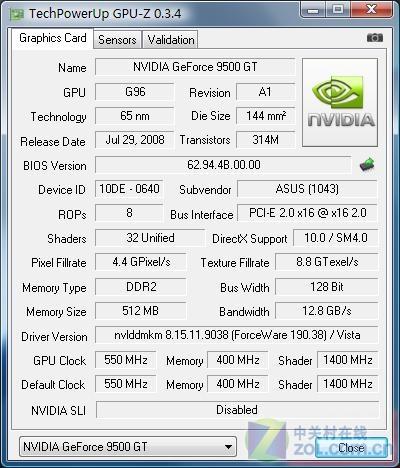400x468 pixels.
Task: Click the Close button
Action: pyautogui.click(x=351, y=447)
